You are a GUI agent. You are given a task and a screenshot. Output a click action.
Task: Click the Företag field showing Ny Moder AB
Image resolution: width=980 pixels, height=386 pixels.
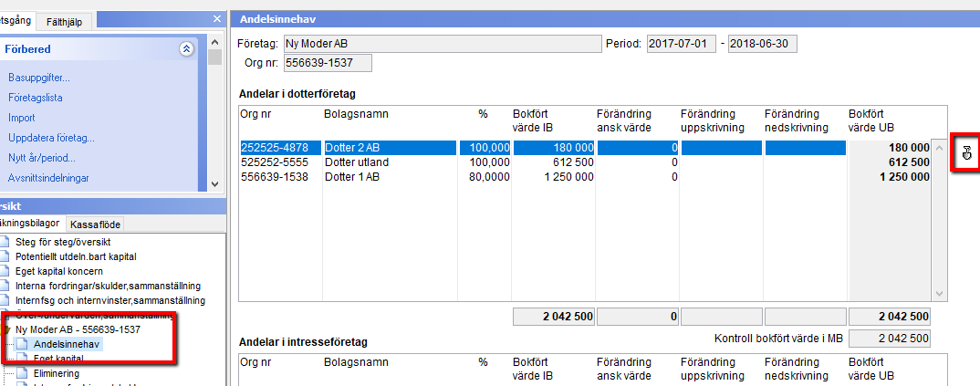[442, 45]
